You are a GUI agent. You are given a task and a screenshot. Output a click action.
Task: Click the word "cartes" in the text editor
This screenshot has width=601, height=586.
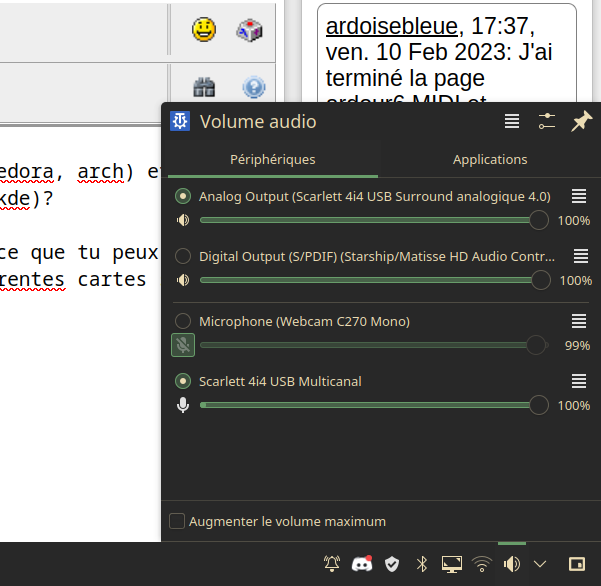click(x=112, y=279)
